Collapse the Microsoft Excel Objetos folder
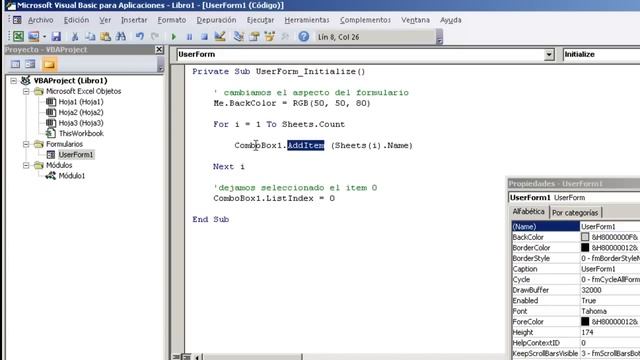 pos(26,91)
